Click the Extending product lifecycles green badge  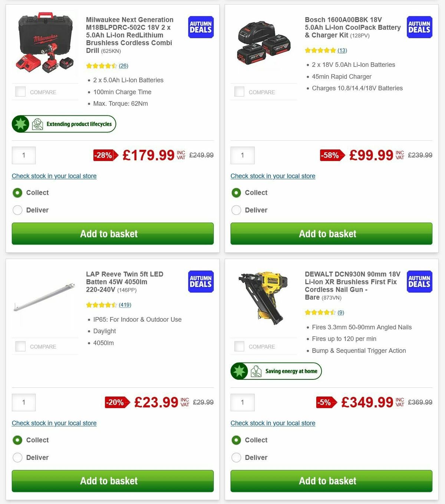63,124
